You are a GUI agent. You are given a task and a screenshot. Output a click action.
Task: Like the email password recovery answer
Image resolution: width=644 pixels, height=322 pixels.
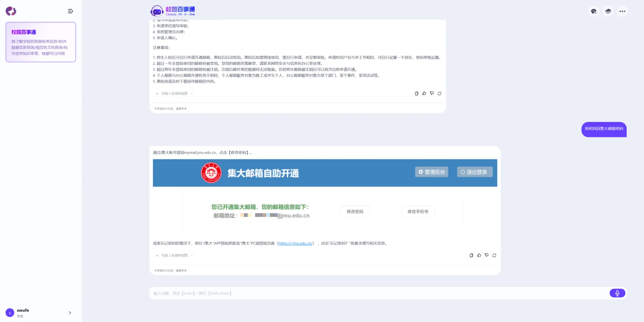(x=479, y=255)
